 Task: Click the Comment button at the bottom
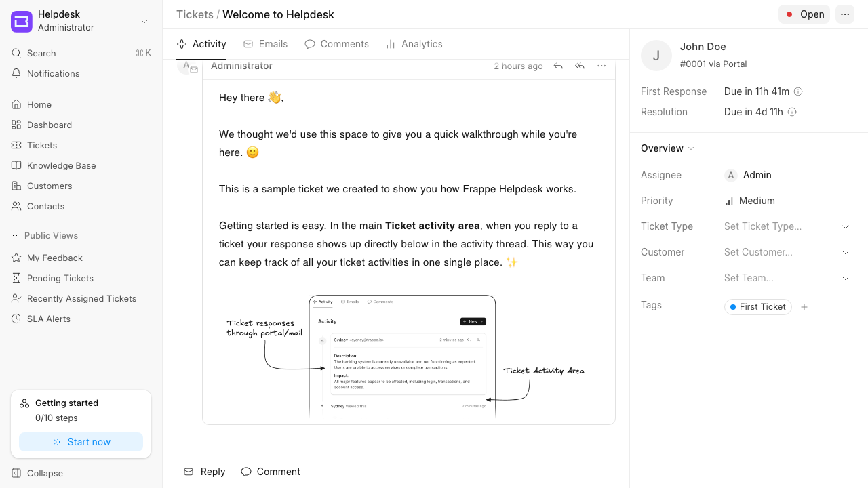271,472
